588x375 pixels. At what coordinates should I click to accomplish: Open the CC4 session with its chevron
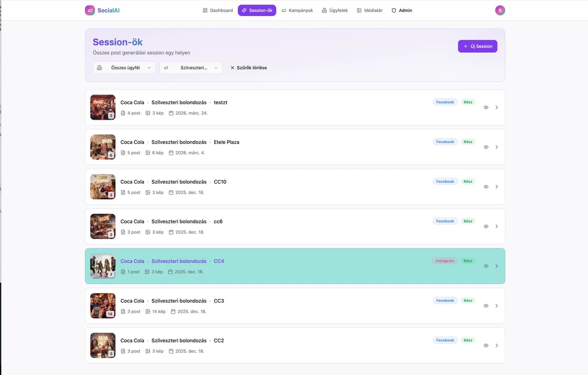pos(496,266)
